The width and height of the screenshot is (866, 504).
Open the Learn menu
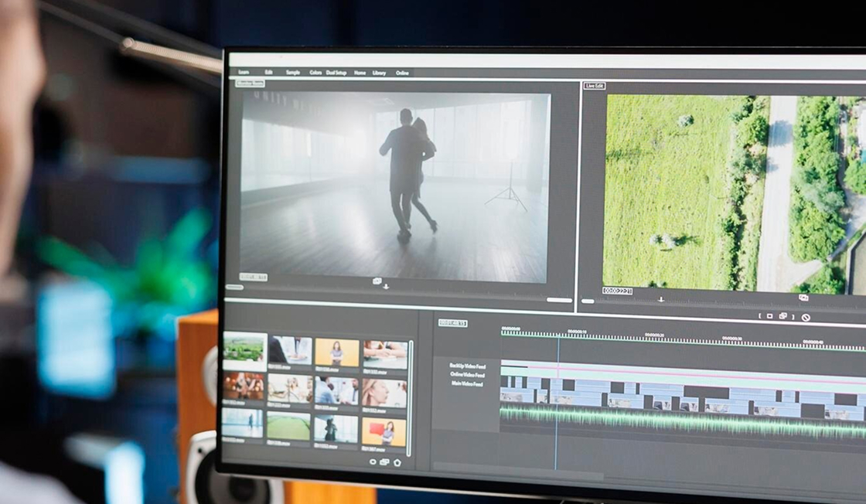coord(244,73)
